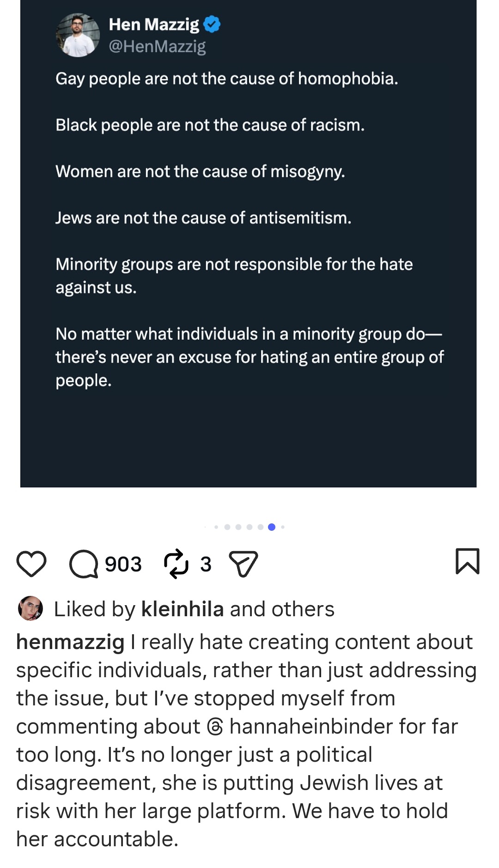Tap the repost arrows icon

click(x=176, y=564)
